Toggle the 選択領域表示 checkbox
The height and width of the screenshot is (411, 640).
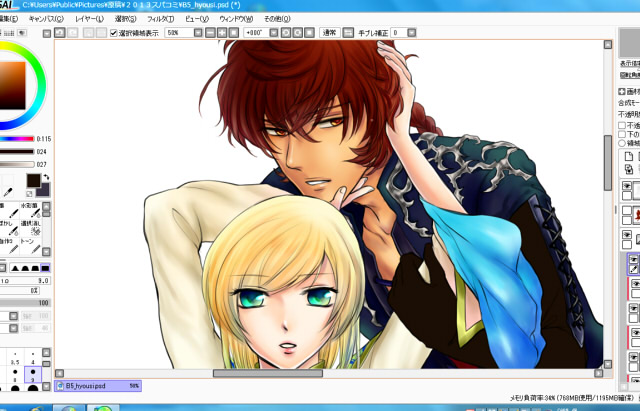tap(114, 33)
